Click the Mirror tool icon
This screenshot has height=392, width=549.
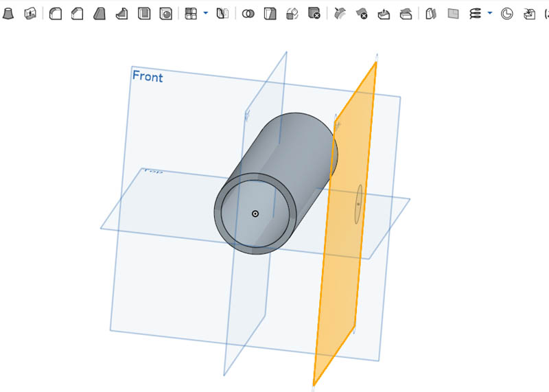222,13
